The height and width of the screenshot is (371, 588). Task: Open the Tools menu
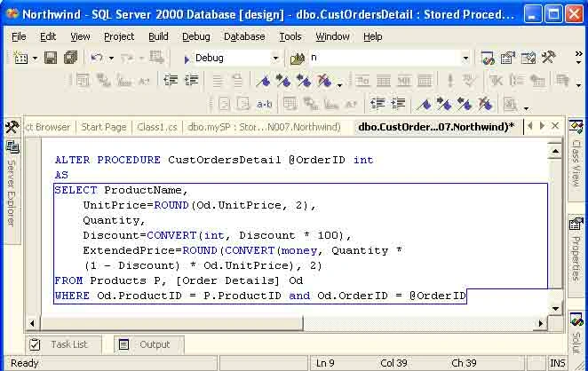290,36
